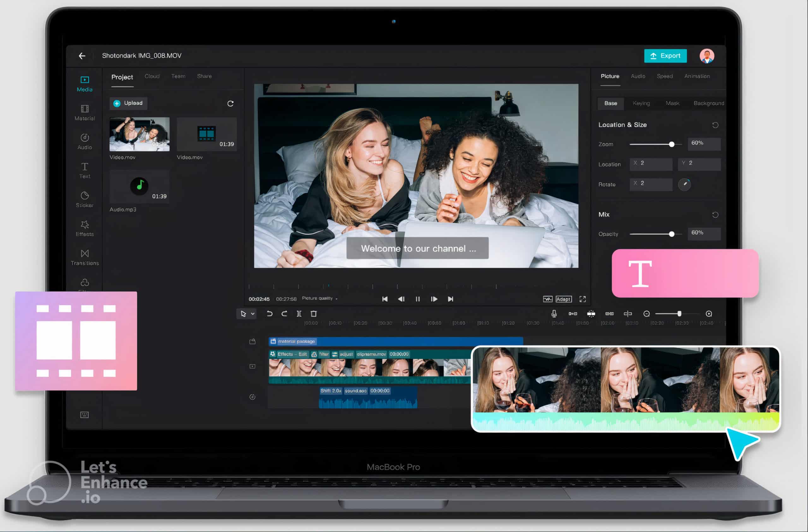Select the material package track clip

(395, 341)
